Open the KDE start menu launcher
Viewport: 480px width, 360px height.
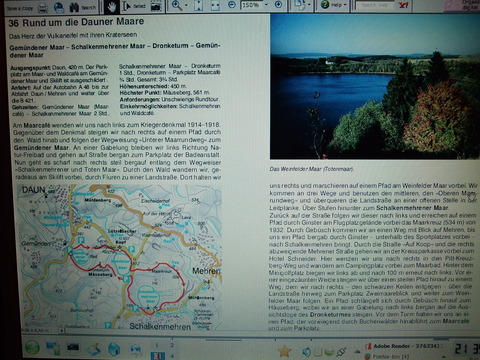pos(32,348)
